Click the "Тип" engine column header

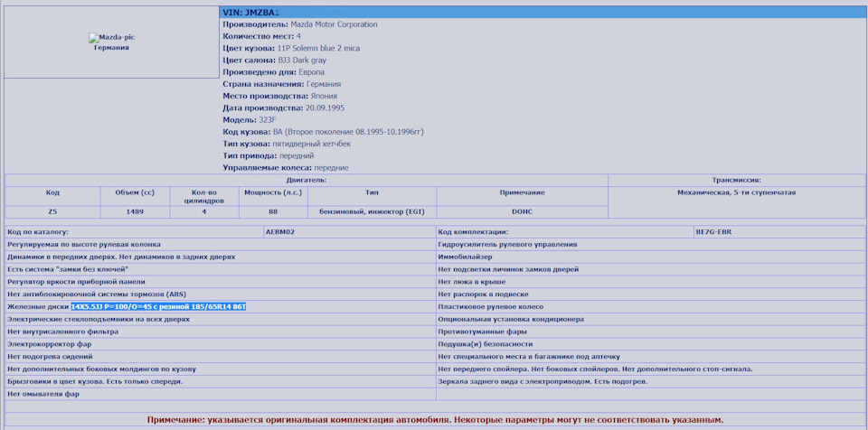point(372,196)
